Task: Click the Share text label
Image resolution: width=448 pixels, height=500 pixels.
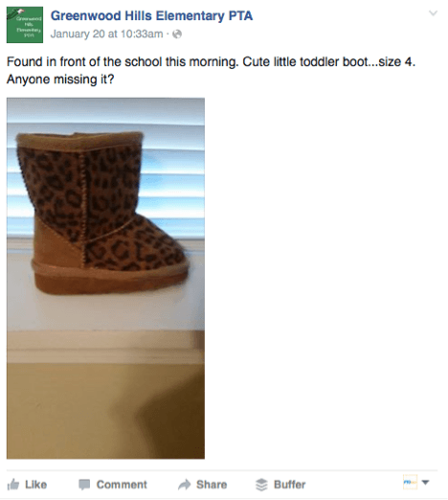Action: click(x=212, y=485)
